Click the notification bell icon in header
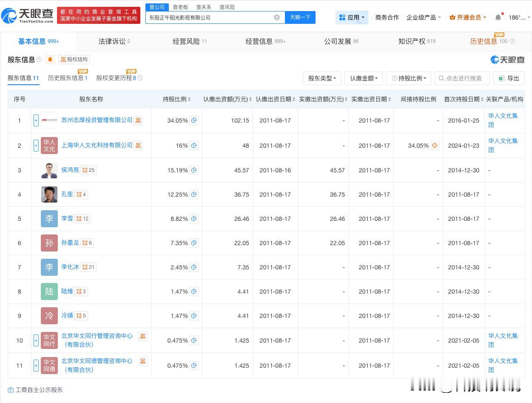Image resolution: width=532 pixels, height=403 pixels. tap(498, 17)
